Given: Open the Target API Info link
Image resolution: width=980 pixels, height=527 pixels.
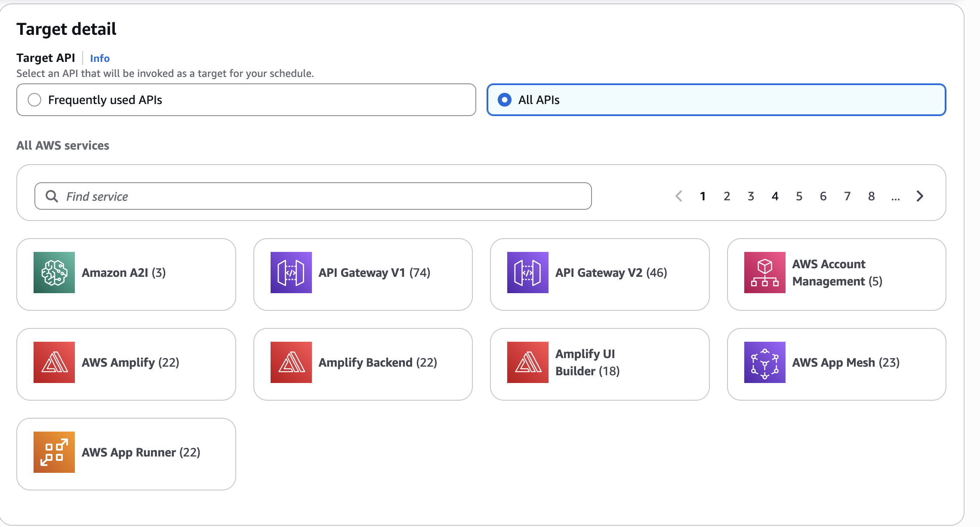Looking at the screenshot, I should tap(100, 58).
